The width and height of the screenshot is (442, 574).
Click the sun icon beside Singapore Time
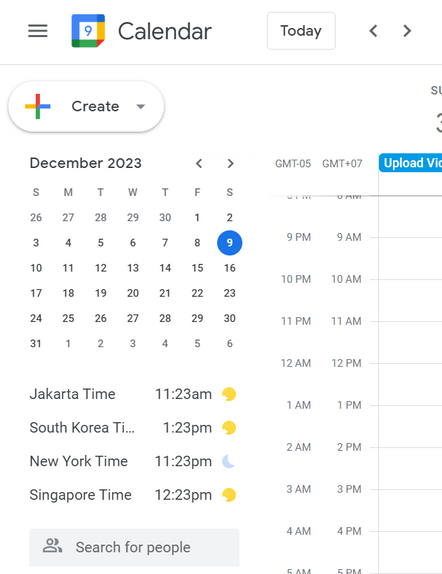pos(229,495)
